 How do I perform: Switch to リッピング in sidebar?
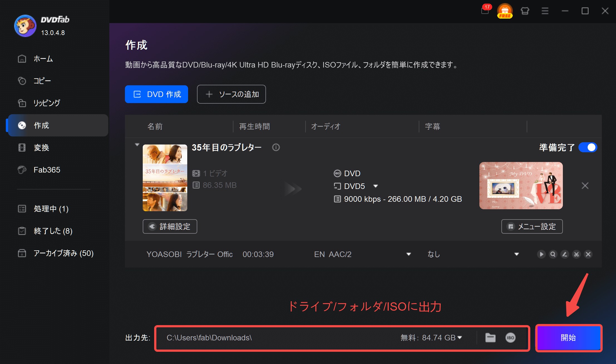pos(47,103)
